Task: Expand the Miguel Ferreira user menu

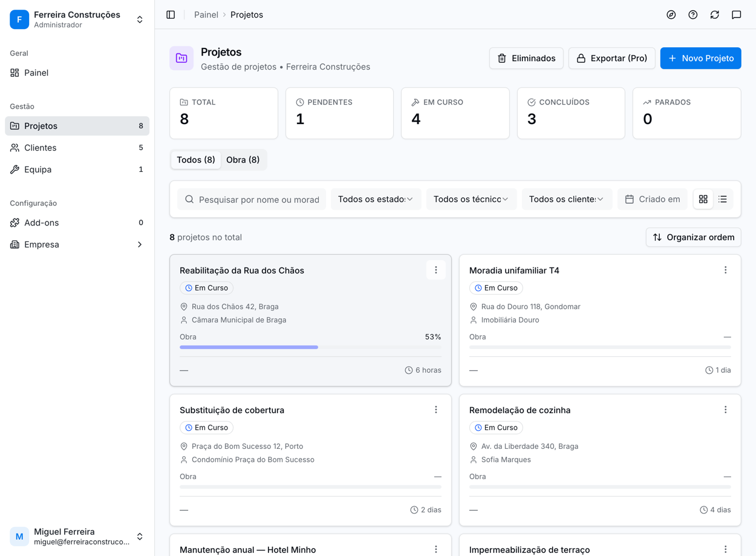Action: pos(140,537)
